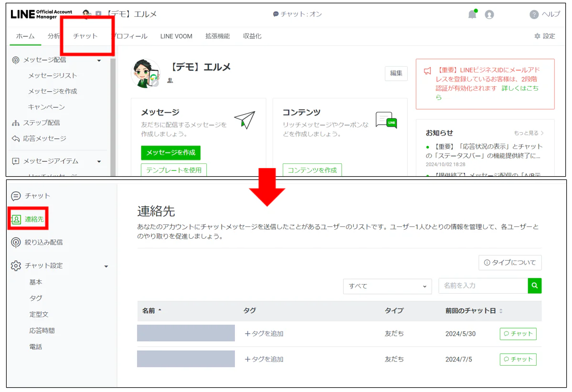Add a tag to the 2024/5/30 contact
Image resolution: width=572 pixels, height=392 pixels.
(264, 334)
